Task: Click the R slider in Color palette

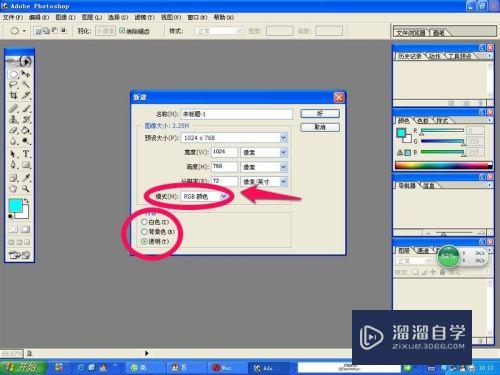Action: tap(442, 130)
